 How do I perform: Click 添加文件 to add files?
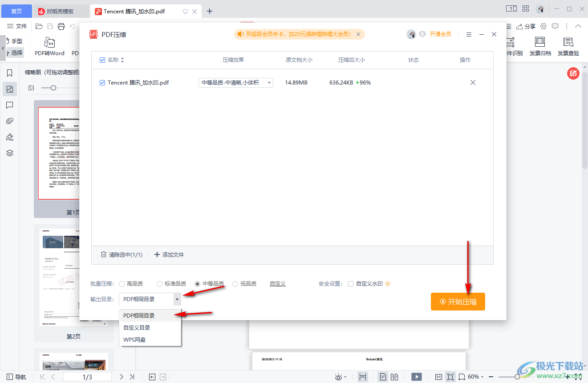(169, 254)
